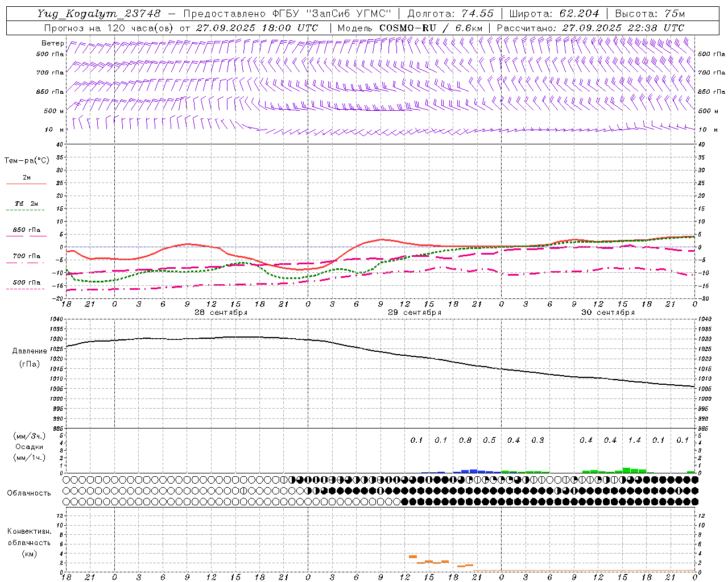This screenshot has width=728, height=582.
Task: Click the highest orange convective cloud bar
Action: (x=413, y=556)
